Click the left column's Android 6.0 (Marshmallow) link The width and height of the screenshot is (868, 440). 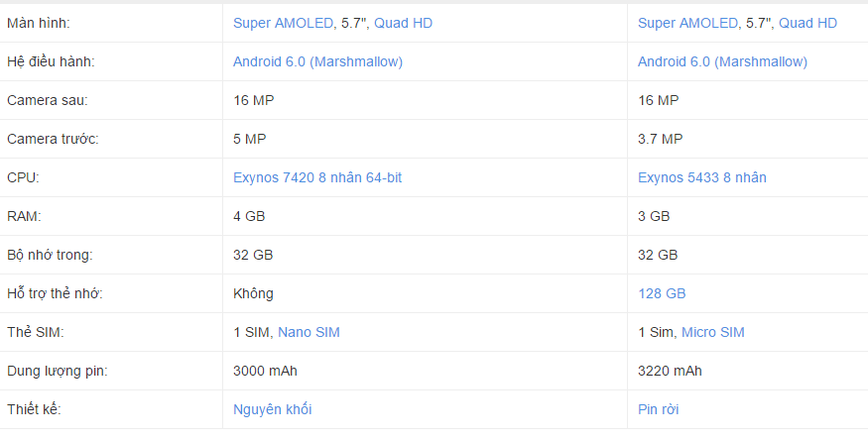click(x=317, y=61)
